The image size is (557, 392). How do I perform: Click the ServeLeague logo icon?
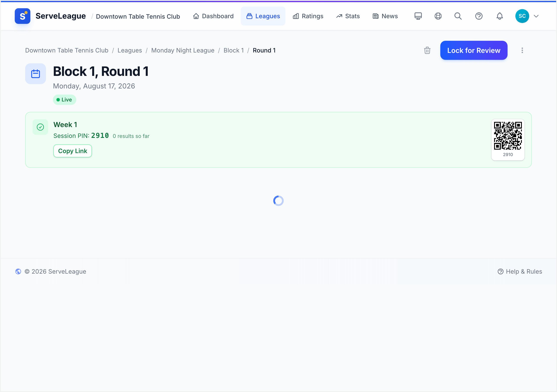click(x=22, y=16)
